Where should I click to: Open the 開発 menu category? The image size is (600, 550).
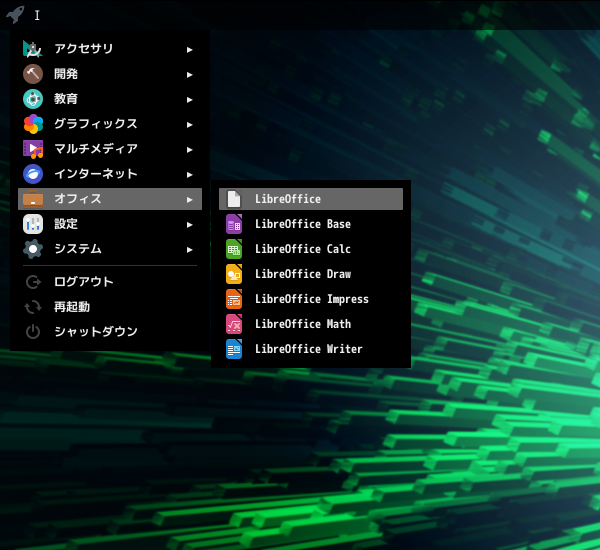coord(110,74)
